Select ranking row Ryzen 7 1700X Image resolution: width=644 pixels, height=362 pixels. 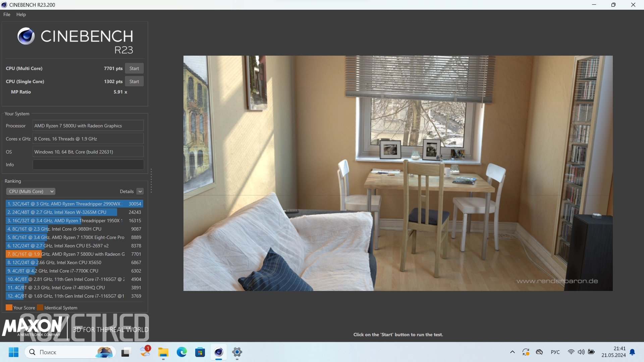74,237
